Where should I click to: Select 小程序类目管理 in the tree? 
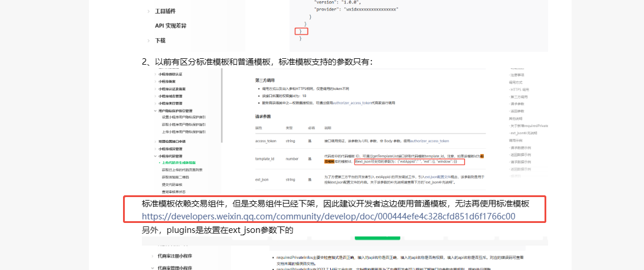[x=170, y=104]
